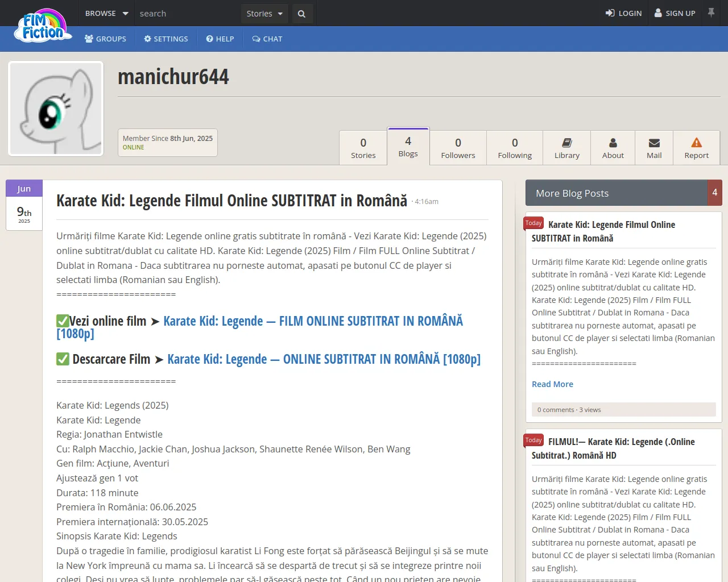The image size is (728, 582).
Task: Click Read More on first blog post
Action: 552,384
